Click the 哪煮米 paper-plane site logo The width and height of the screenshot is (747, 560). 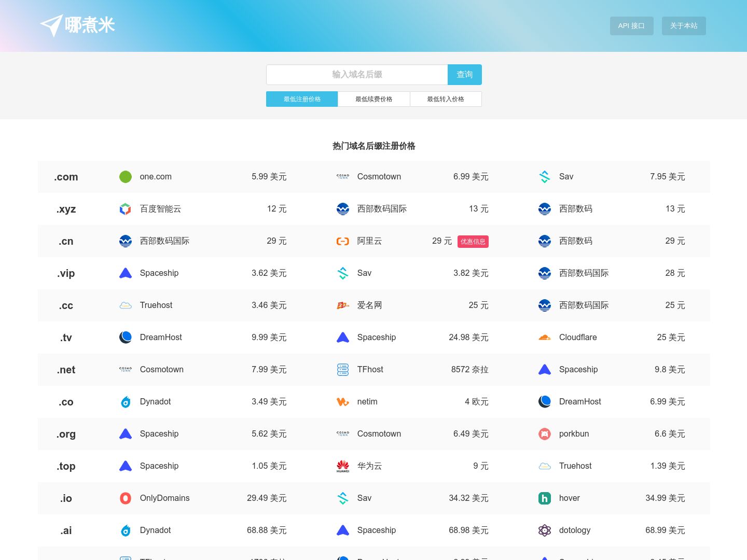(77, 25)
